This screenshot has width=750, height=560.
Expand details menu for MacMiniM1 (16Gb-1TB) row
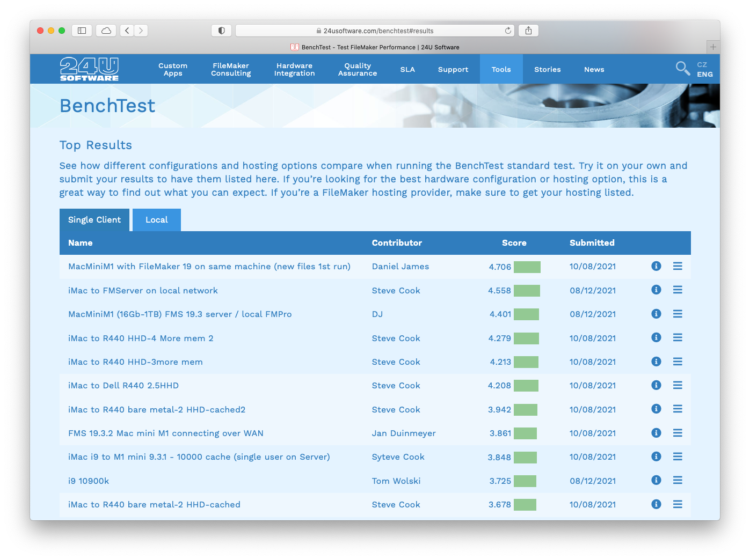678,314
